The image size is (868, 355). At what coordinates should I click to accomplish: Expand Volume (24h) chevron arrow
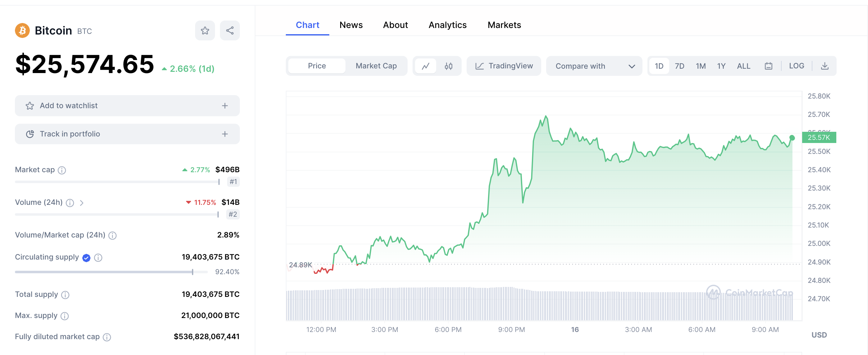(81, 203)
